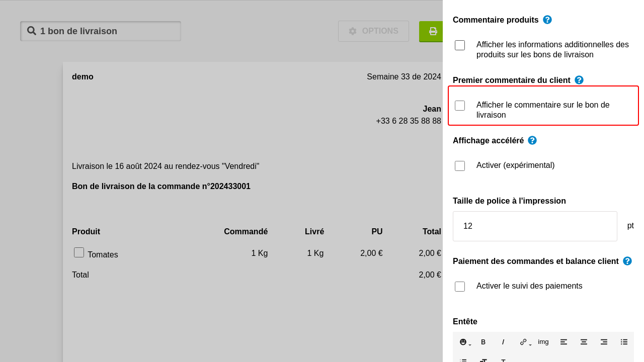Viewport: 644px width, 362px height.
Task: Tick the Tomates product checkbox
Action: click(79, 252)
